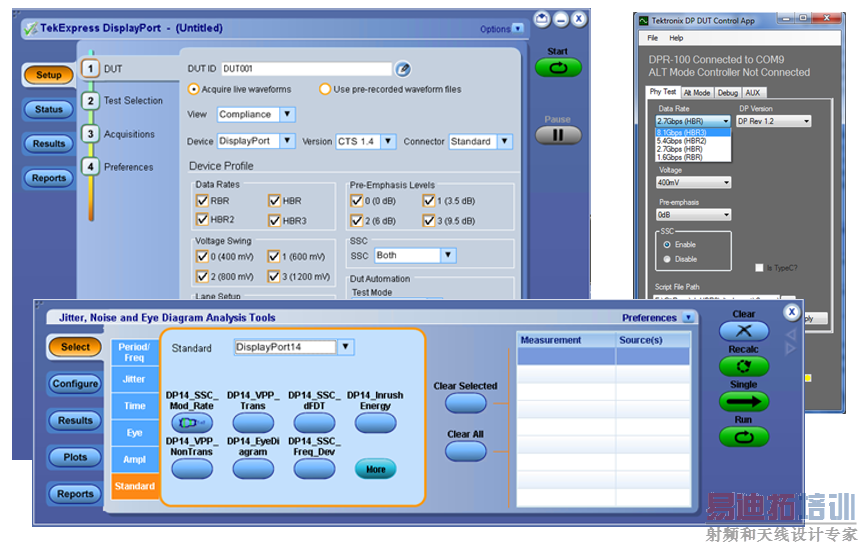Open the Period/Freq measurement tab
This screenshot has width=860, height=544.
pos(134,352)
